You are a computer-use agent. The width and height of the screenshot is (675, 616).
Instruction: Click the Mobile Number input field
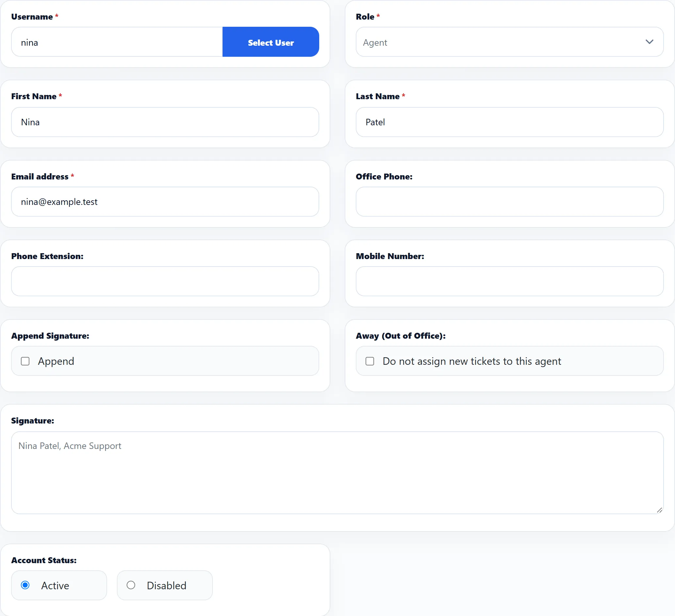tap(509, 281)
